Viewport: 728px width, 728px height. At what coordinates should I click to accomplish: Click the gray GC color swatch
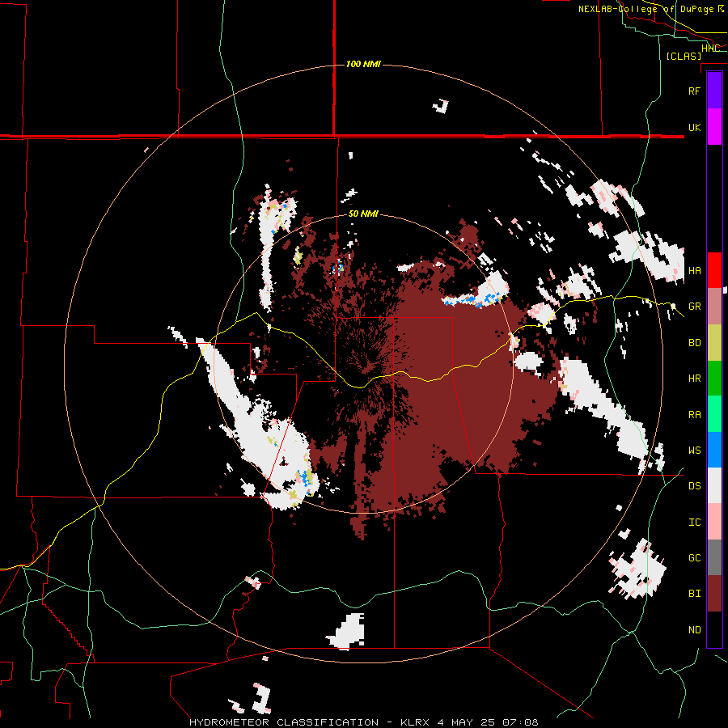coord(714,557)
